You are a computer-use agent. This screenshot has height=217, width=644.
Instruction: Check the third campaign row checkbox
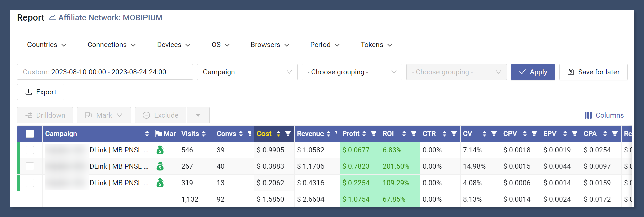point(30,183)
